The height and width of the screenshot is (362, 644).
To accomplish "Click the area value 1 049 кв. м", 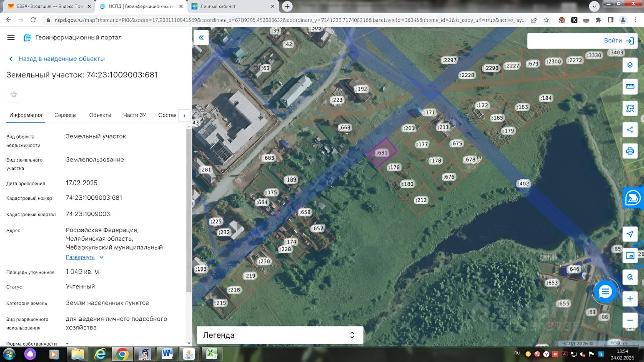I will pyautogui.click(x=83, y=271).
